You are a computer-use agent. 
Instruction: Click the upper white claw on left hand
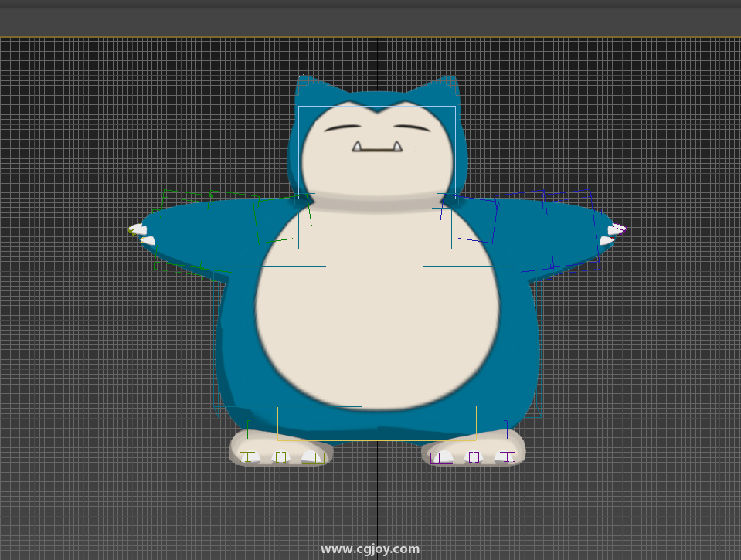click(x=138, y=229)
